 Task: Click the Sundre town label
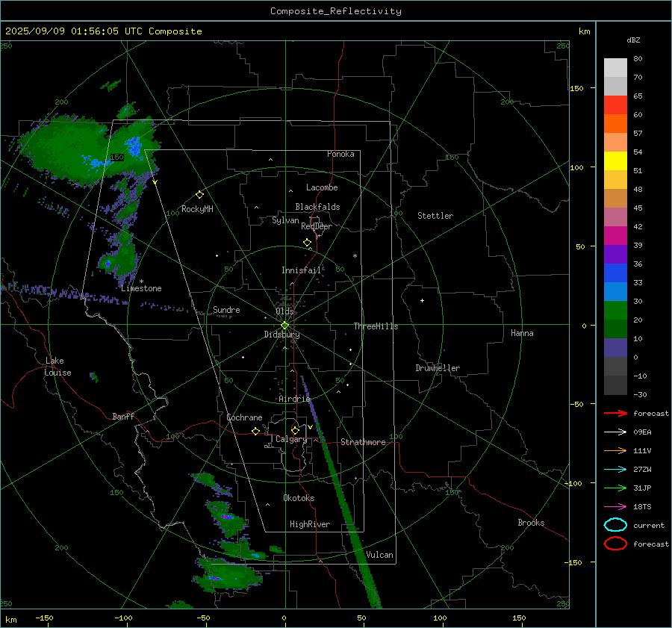(x=226, y=309)
